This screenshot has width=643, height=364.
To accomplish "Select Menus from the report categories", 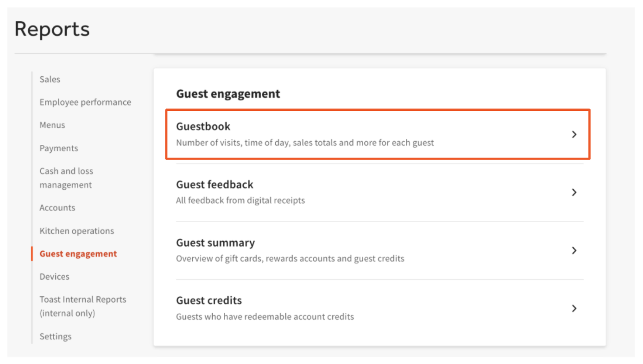I will coord(52,125).
